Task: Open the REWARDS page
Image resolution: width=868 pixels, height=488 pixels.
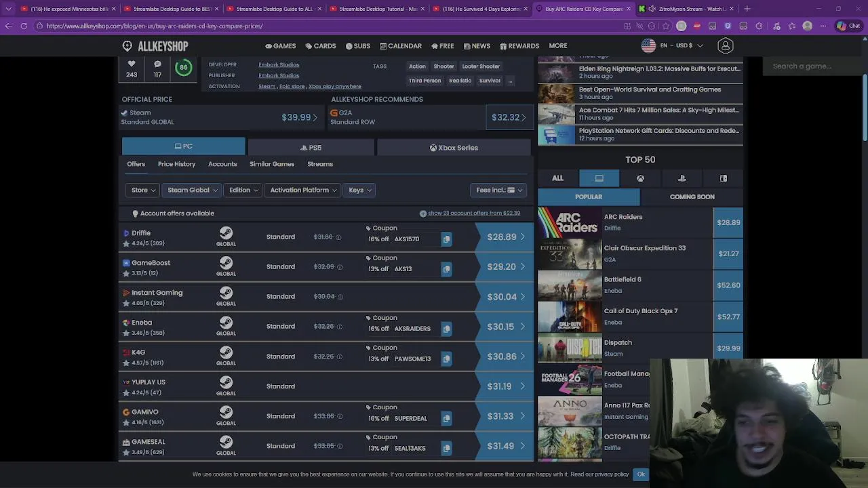Action: [519, 46]
